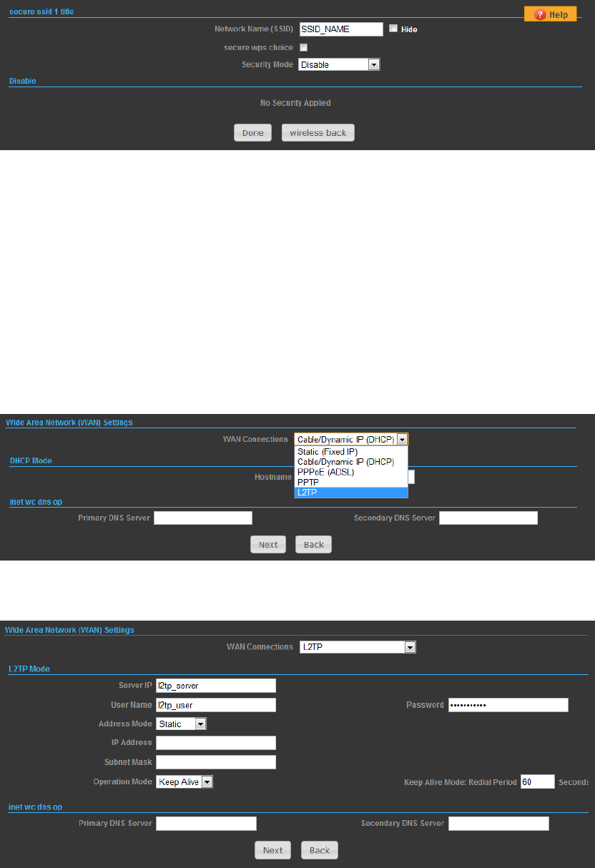Click Secondary DNS Server field in L2TP Mode panel
Screen dimensions: 595x868
tap(498, 824)
